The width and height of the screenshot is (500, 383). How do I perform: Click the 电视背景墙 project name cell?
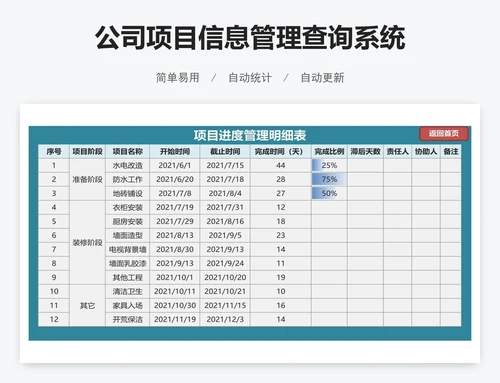pos(128,249)
